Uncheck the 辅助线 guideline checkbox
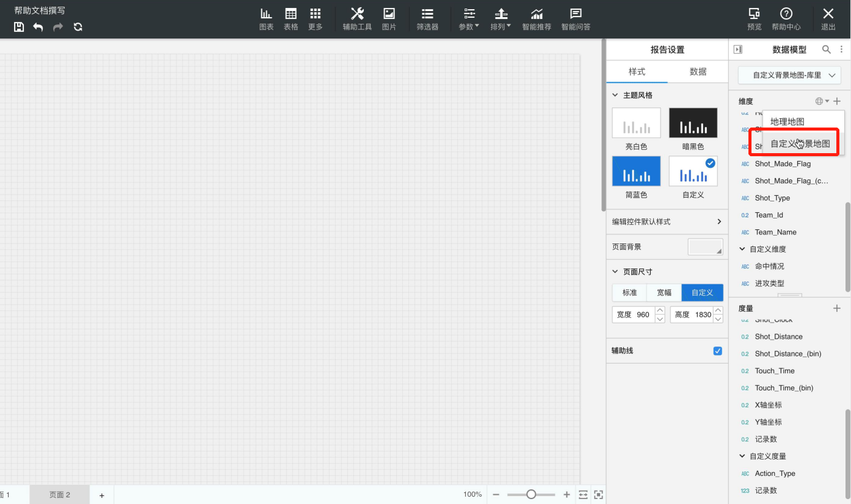Image resolution: width=851 pixels, height=504 pixels. pyautogui.click(x=717, y=351)
